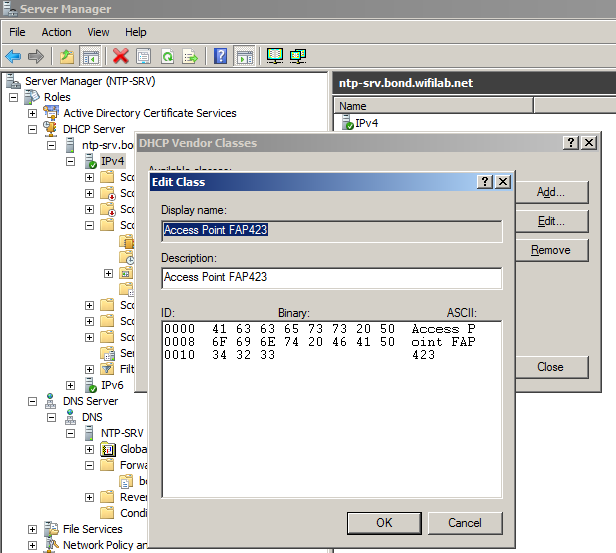This screenshot has height=553, width=616.
Task: Click the Remove button in Vendor Classes
Action: [550, 250]
